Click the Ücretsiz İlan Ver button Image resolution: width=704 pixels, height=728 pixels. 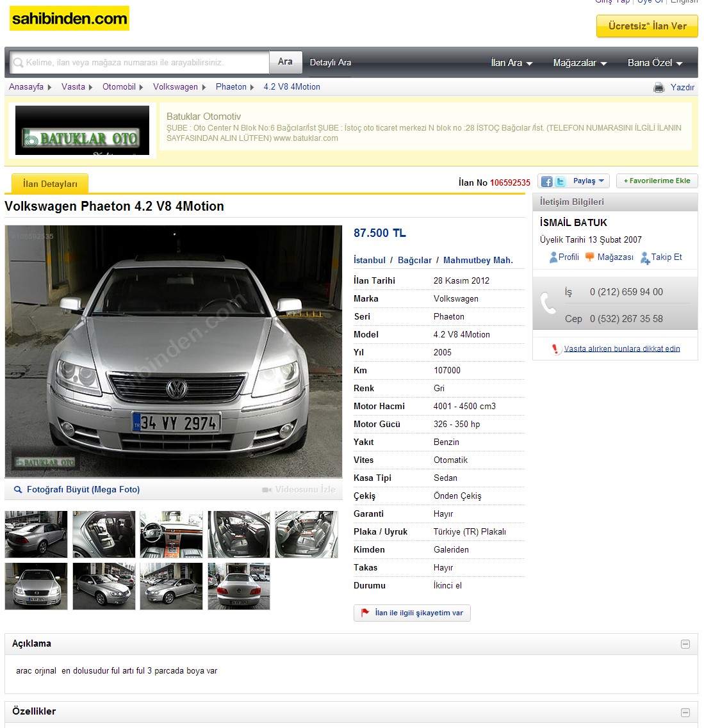[647, 26]
